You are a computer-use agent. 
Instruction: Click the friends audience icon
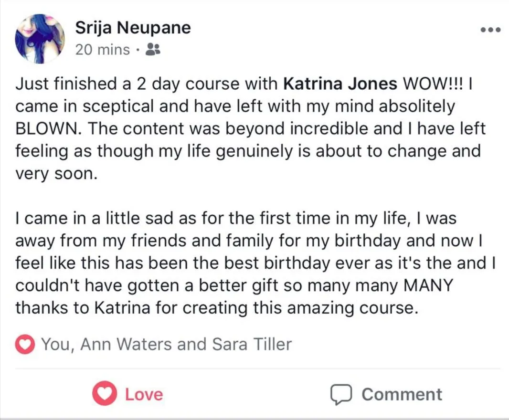(x=151, y=49)
